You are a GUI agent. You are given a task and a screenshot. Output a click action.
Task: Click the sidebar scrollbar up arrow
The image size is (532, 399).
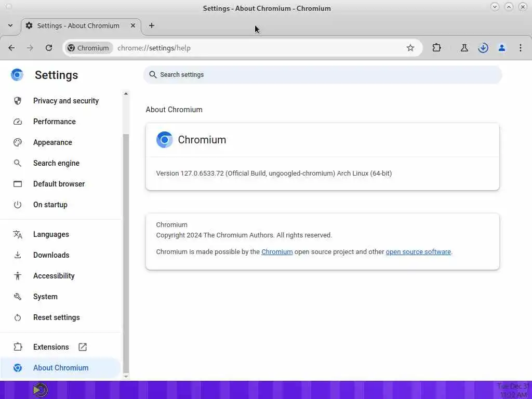coord(126,94)
